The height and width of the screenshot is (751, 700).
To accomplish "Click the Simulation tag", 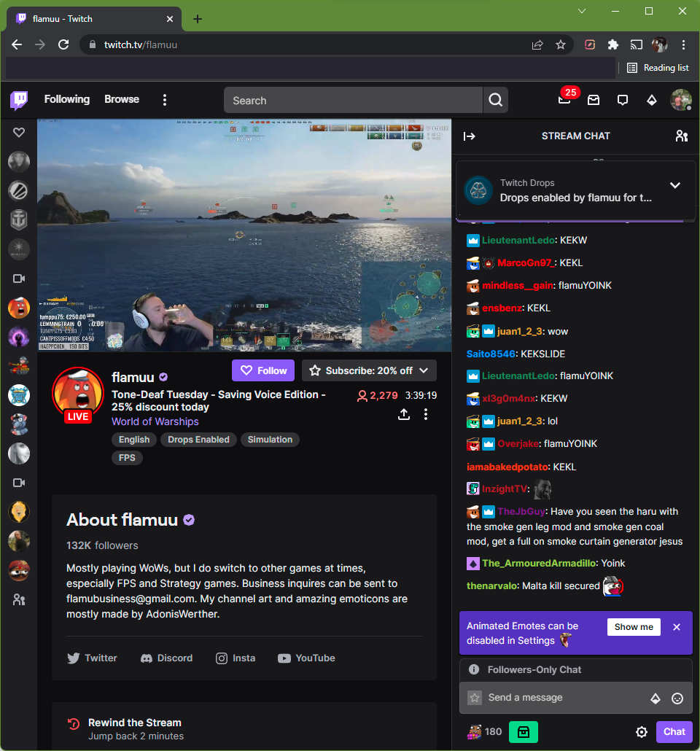I will 270,440.
